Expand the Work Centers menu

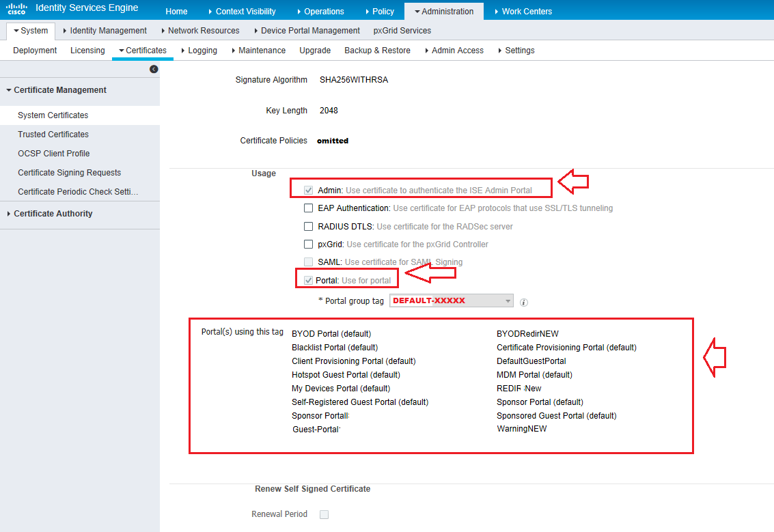[x=523, y=12]
